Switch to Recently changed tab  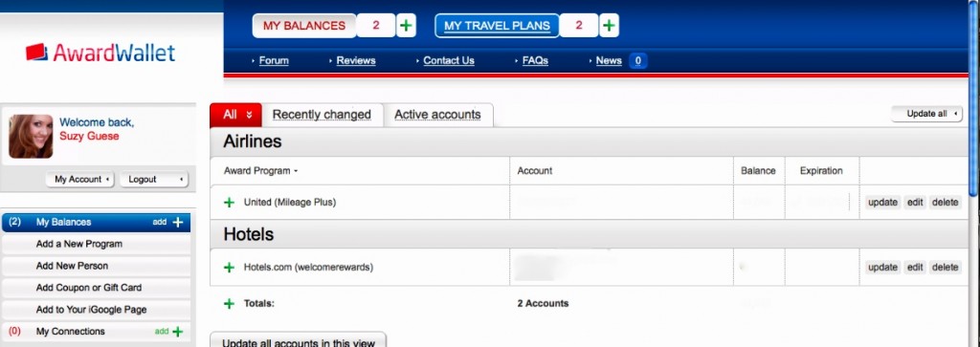322,115
